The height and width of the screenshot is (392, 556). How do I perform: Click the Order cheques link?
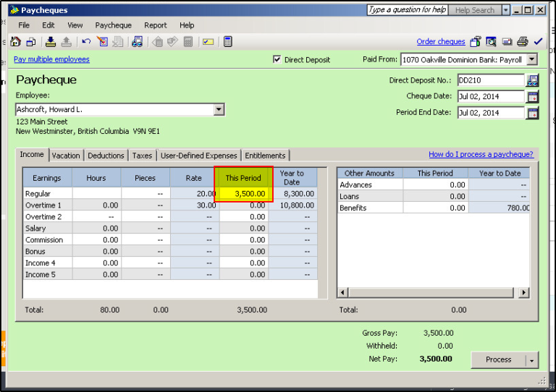coord(441,41)
